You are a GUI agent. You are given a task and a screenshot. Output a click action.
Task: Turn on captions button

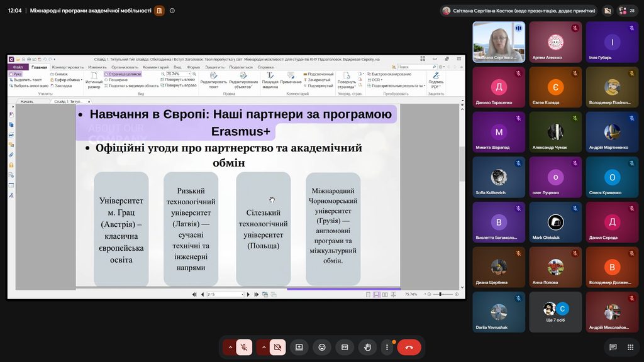click(345, 347)
